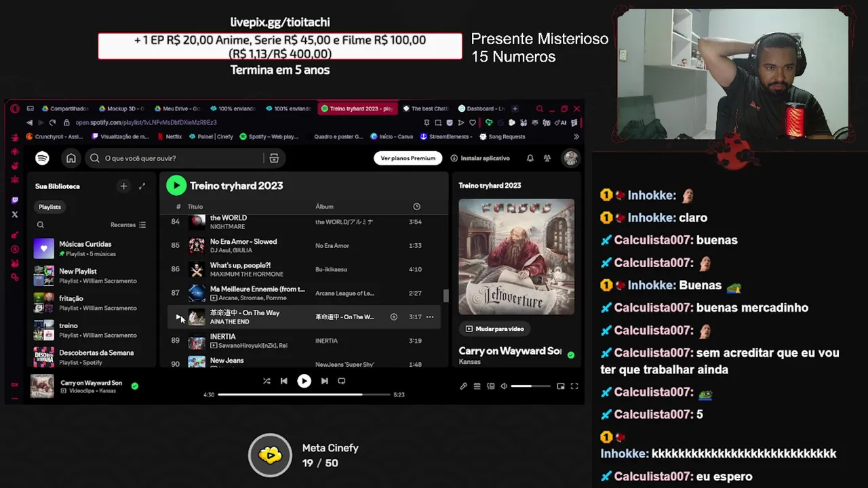Viewport: 868px width, 488px height.
Task: Switch to Mockup 3D browser tab
Action: (x=122, y=108)
